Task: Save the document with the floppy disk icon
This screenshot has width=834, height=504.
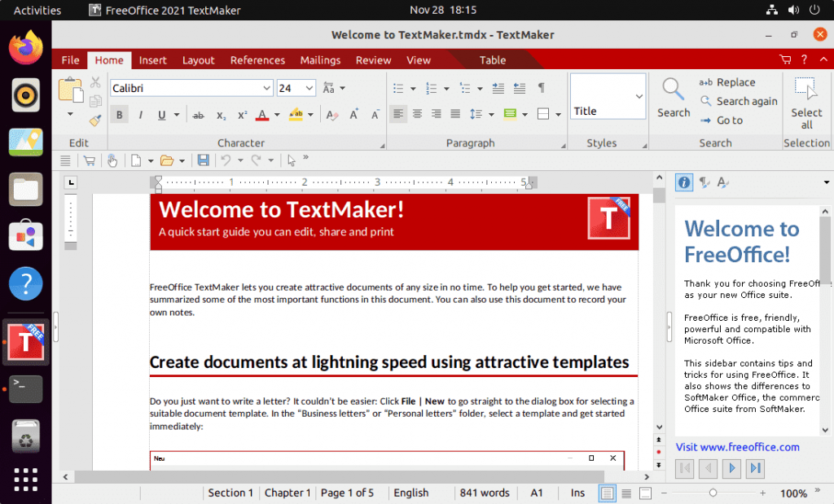Action: [203, 160]
